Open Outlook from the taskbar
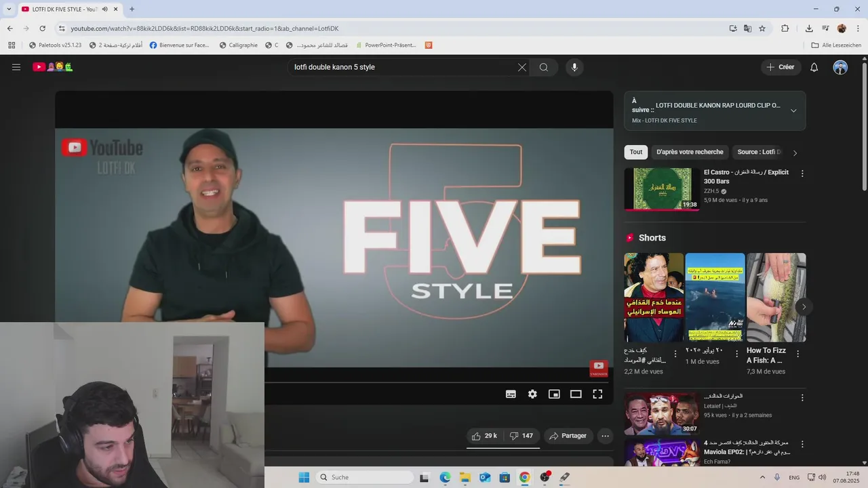This screenshot has width=868, height=488. (x=485, y=477)
